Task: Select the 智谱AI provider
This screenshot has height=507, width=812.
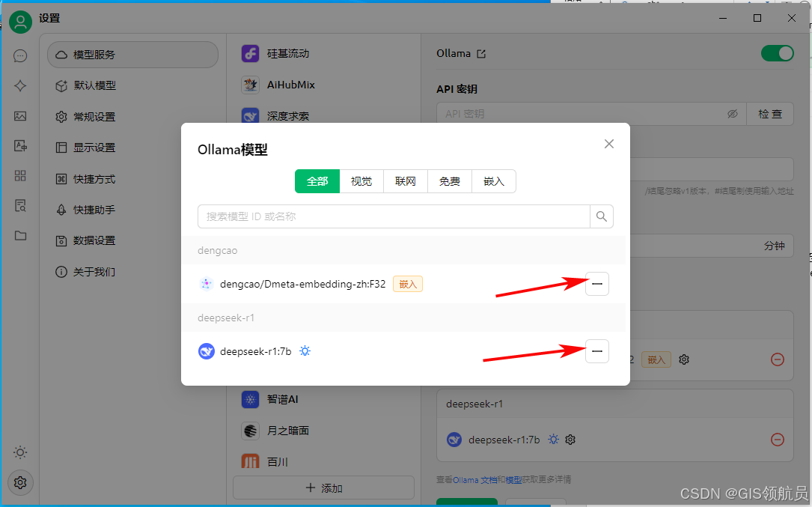Action: 323,399
